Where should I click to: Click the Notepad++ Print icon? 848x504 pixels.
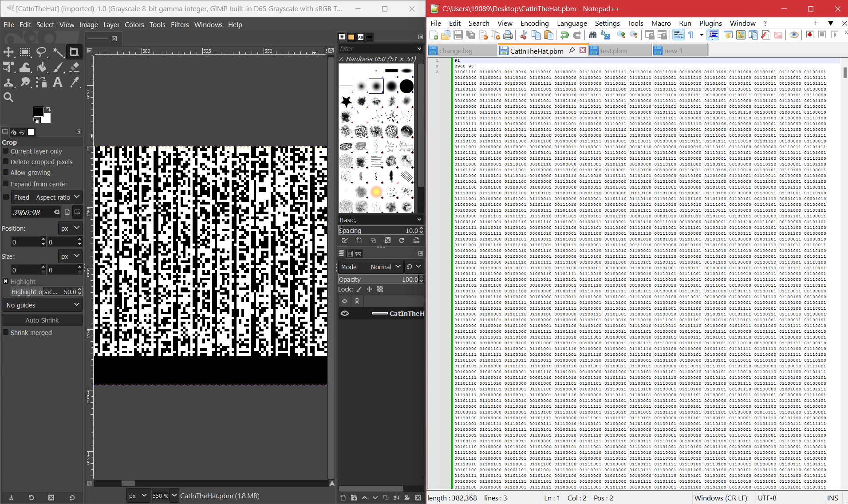tap(508, 35)
